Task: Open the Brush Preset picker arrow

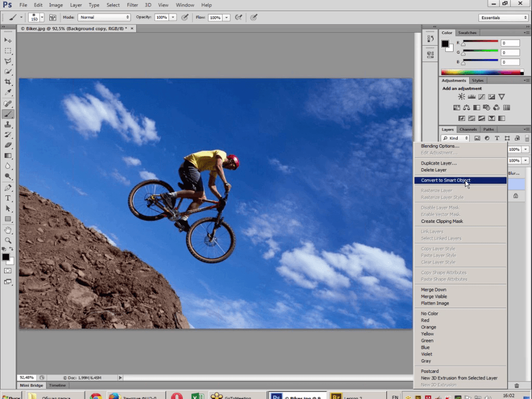Action: pos(42,17)
